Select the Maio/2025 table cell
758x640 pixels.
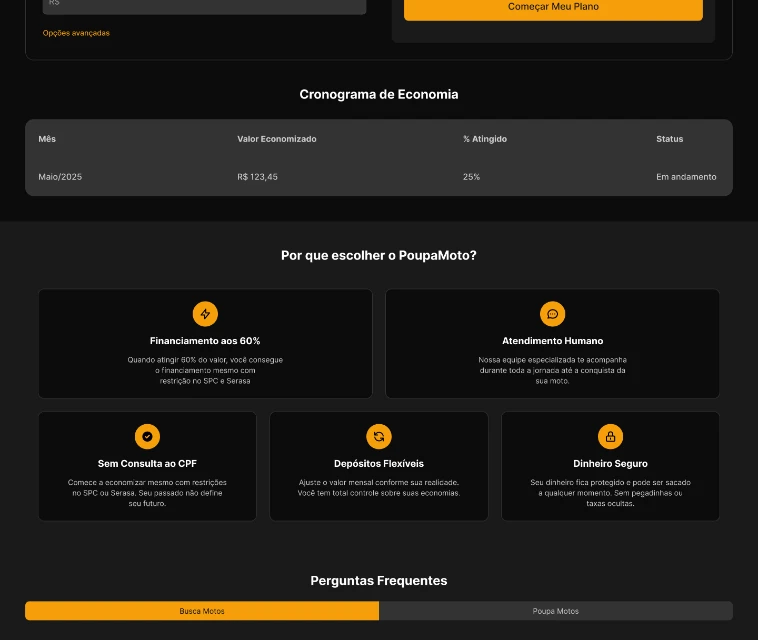click(60, 177)
